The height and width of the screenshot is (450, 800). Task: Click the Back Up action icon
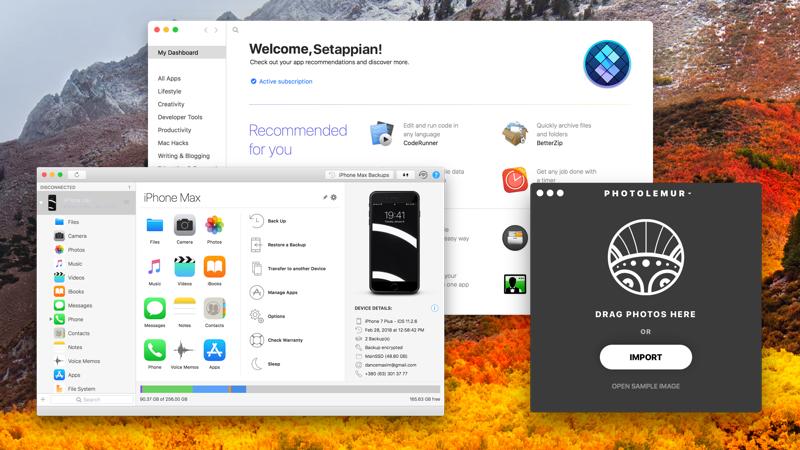(257, 221)
